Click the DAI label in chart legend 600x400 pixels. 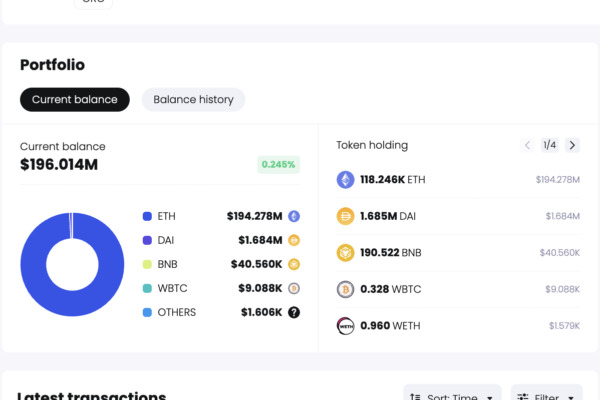(x=166, y=240)
